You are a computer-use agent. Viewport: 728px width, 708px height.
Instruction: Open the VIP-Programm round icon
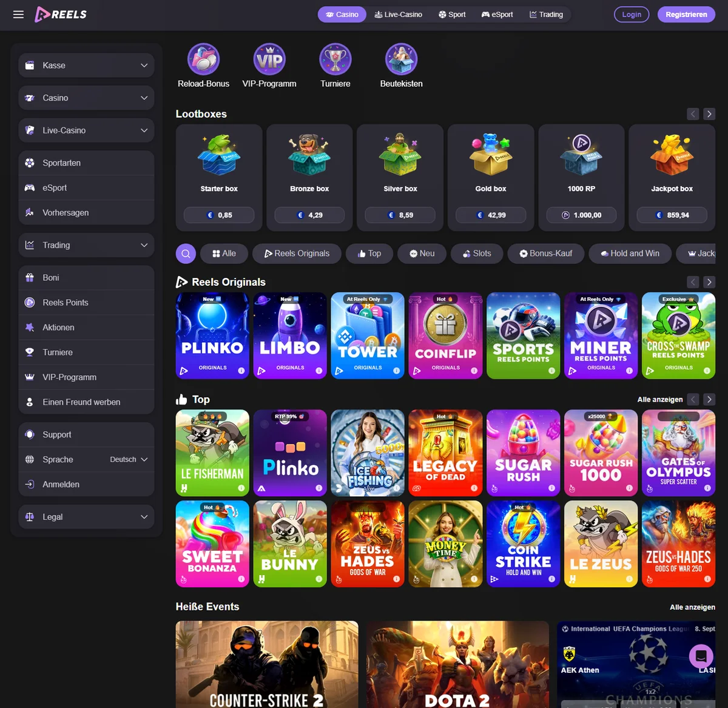269,59
